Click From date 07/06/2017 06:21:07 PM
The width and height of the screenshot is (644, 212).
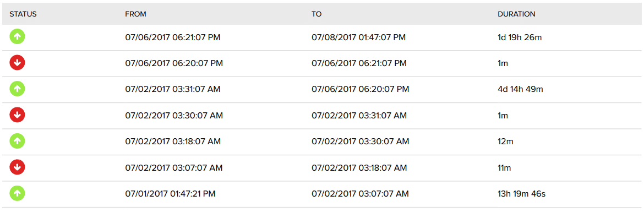[172, 37]
